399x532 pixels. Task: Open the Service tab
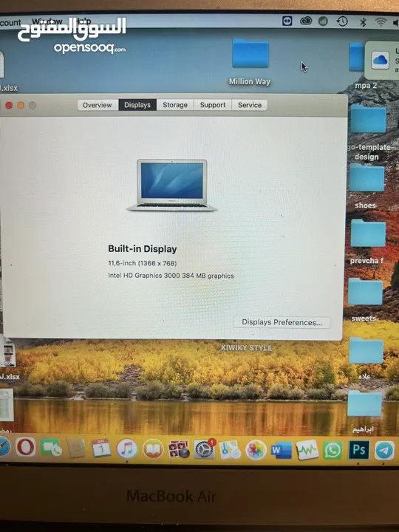[x=250, y=105]
